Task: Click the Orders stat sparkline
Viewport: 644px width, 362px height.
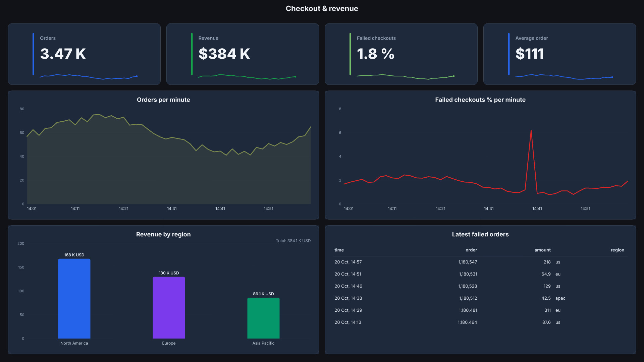Action: (x=89, y=77)
